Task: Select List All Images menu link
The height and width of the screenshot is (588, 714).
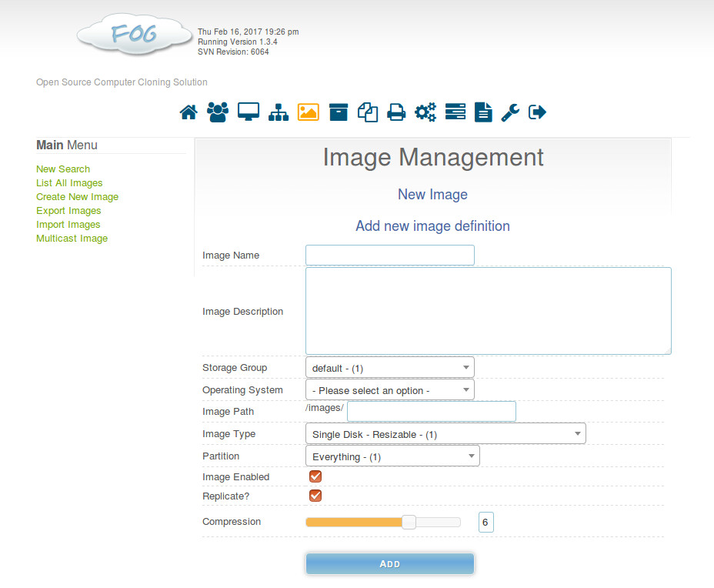Action: point(69,183)
